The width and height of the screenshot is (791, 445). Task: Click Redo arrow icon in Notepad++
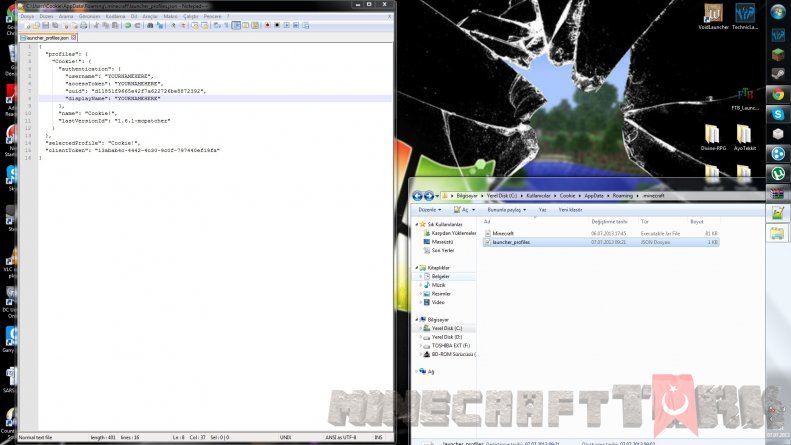[137, 25]
